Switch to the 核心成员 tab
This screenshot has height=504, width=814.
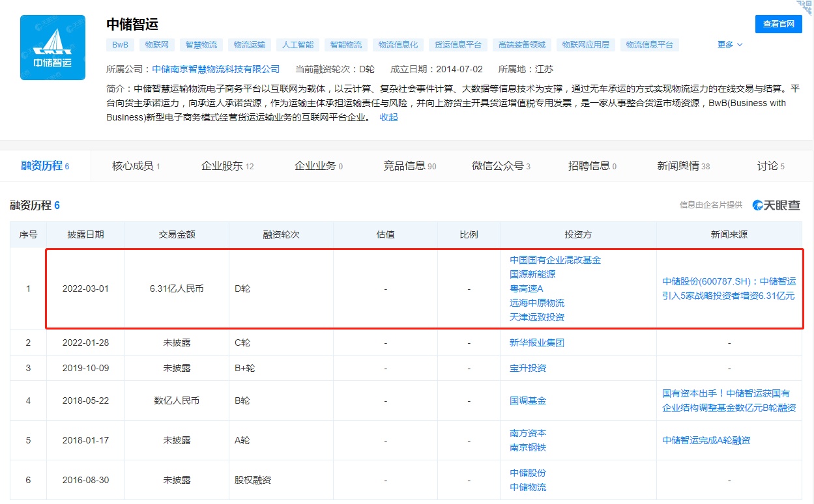click(x=136, y=166)
